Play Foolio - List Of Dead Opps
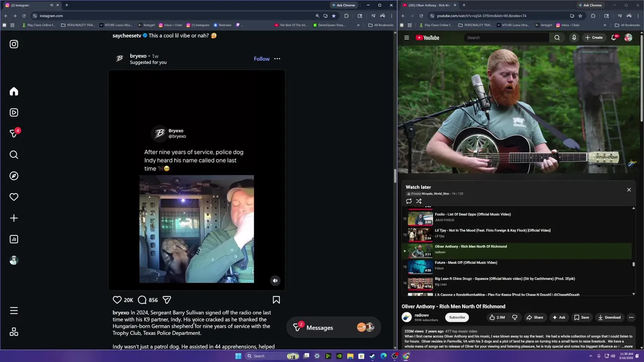 (518, 218)
